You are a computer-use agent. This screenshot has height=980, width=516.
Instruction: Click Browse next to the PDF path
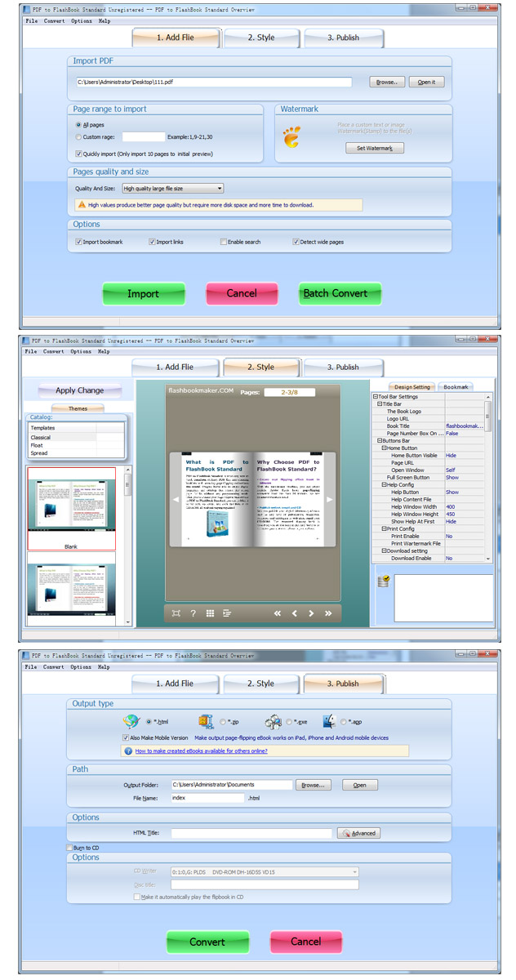pyautogui.click(x=387, y=82)
